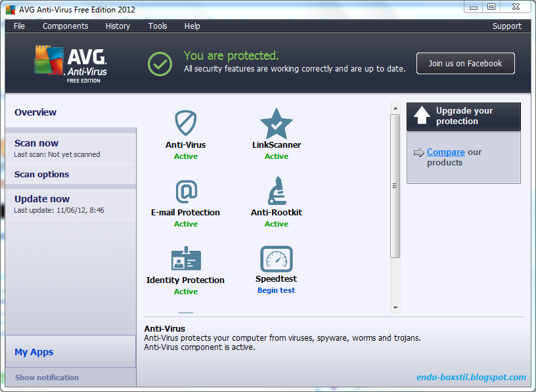Click the Anti-Rootkit label
This screenshot has width=536, height=392.
tap(276, 212)
